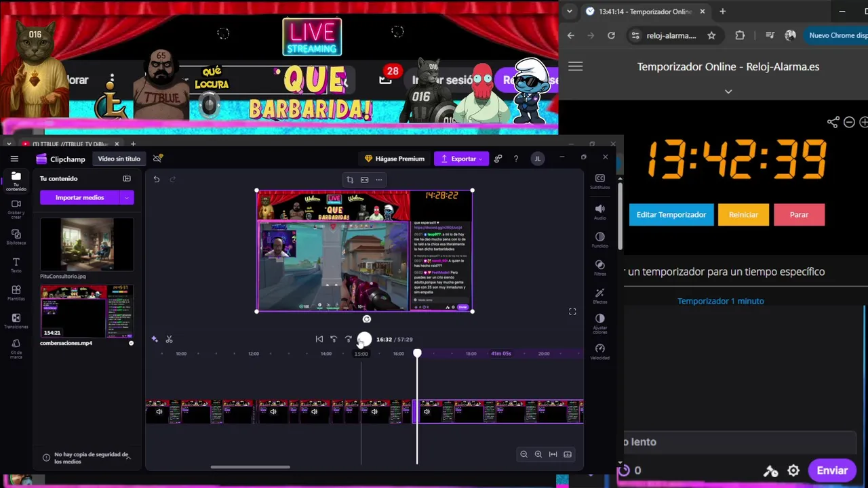868x488 pixels.
Task: Open Tu contenido sidebar tab
Action: tap(16, 181)
